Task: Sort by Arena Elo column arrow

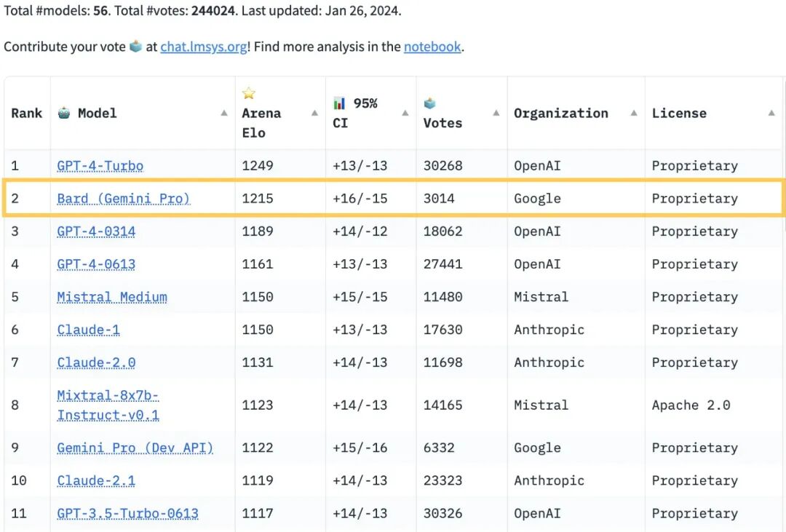Action: tap(314, 114)
